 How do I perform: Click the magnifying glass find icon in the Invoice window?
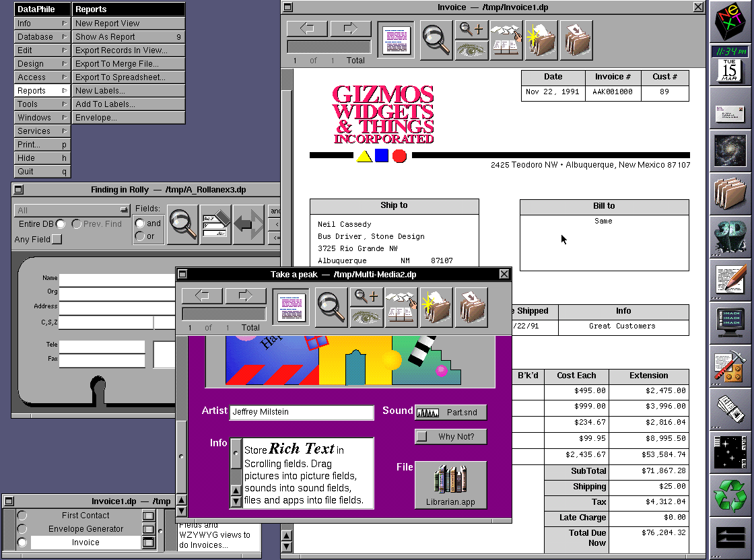(x=436, y=40)
